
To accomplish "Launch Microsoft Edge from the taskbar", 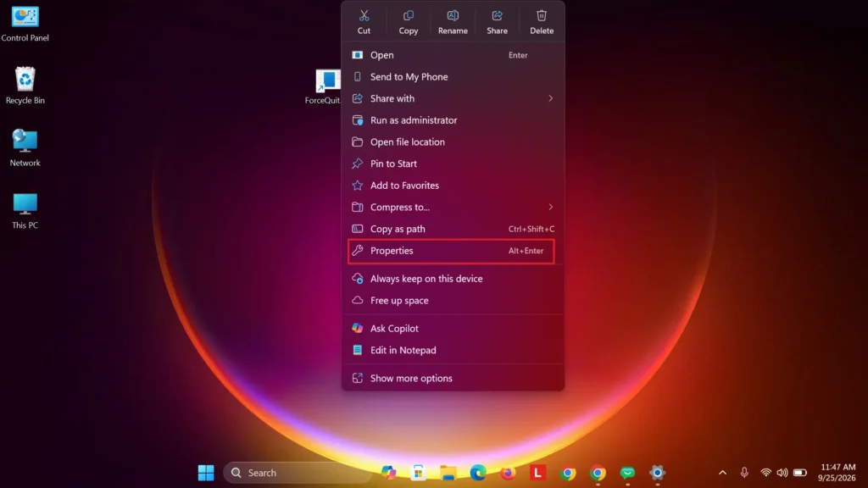I will [x=478, y=473].
